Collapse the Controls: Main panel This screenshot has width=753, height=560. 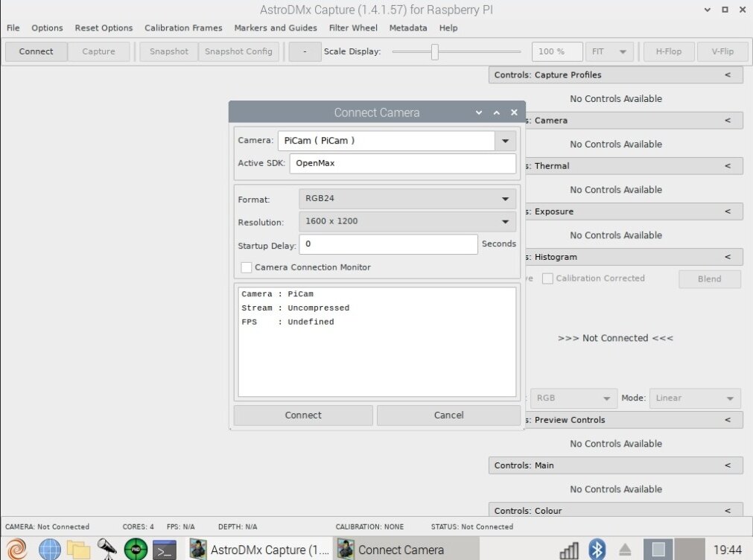tap(728, 465)
